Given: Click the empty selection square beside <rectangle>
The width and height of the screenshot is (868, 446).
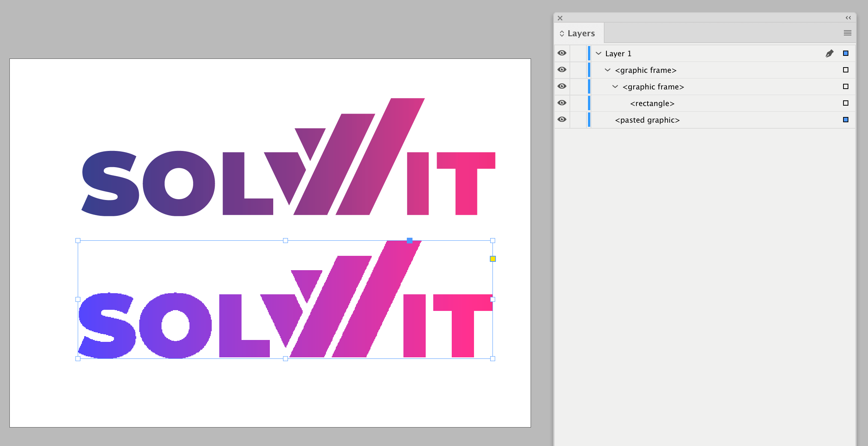Looking at the screenshot, I should click(845, 103).
